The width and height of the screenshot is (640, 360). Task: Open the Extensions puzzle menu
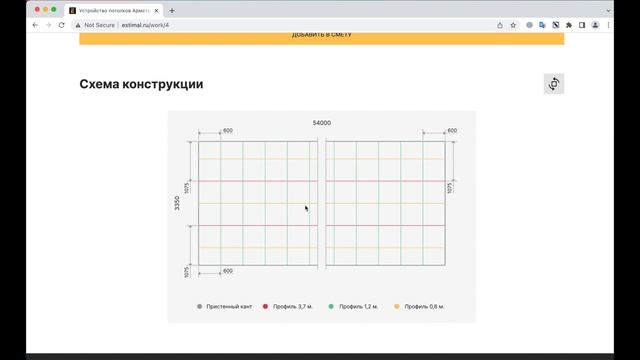click(x=569, y=25)
